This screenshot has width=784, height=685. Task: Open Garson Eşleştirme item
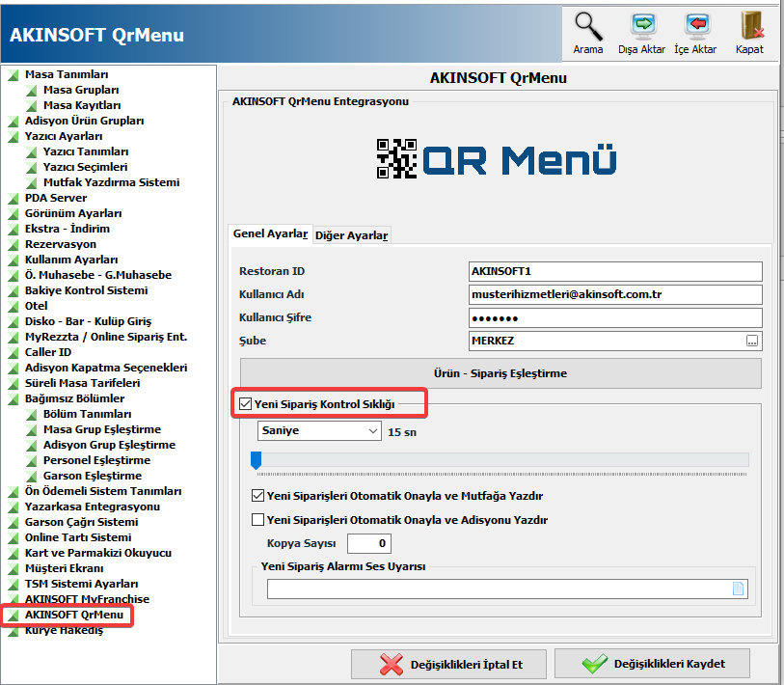coord(93,476)
